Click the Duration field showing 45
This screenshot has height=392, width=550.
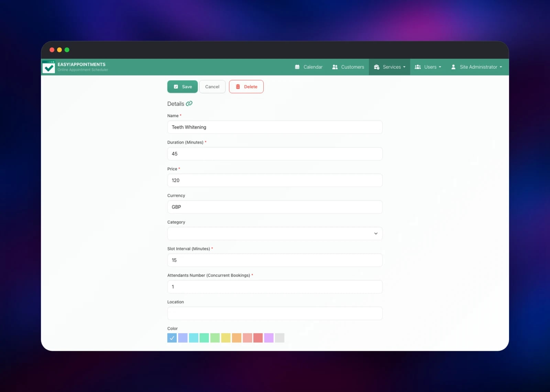pyautogui.click(x=275, y=154)
